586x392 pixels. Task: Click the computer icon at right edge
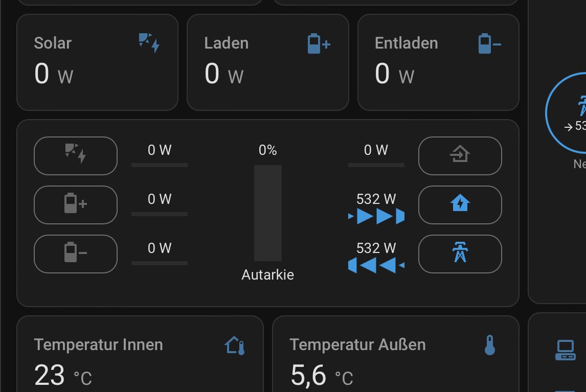565,350
